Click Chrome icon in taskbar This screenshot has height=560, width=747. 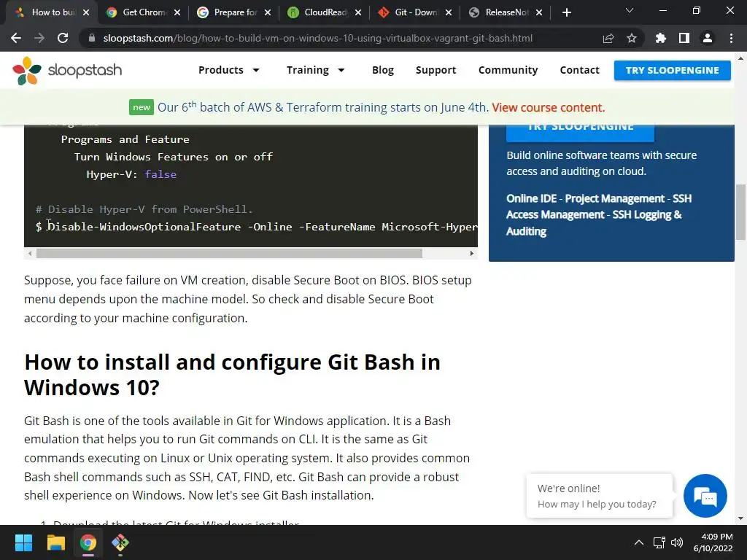tap(88, 542)
